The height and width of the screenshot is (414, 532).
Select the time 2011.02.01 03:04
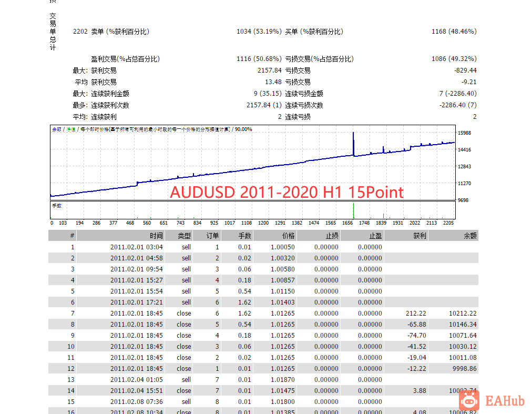click(136, 247)
